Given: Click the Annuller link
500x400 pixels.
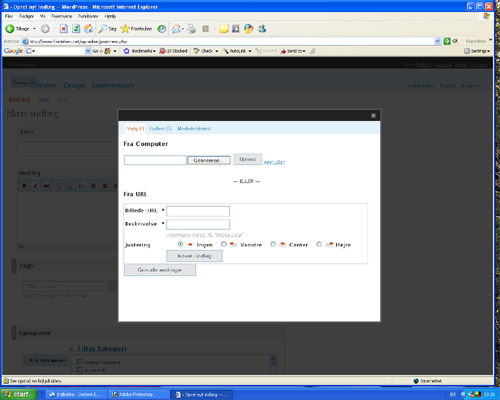Looking at the screenshot, I should [x=274, y=162].
